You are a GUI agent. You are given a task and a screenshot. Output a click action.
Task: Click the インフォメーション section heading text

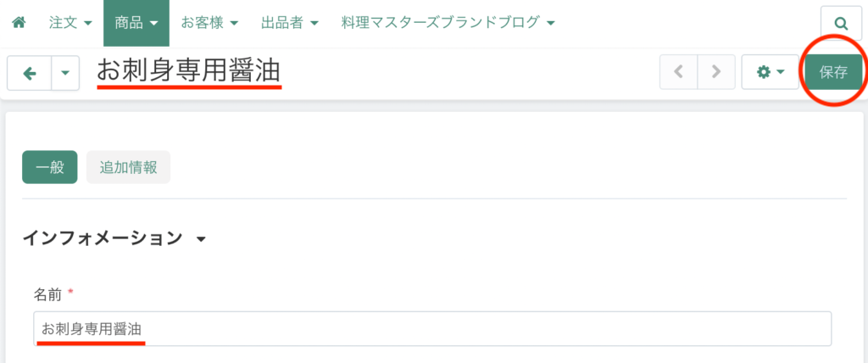tap(102, 238)
